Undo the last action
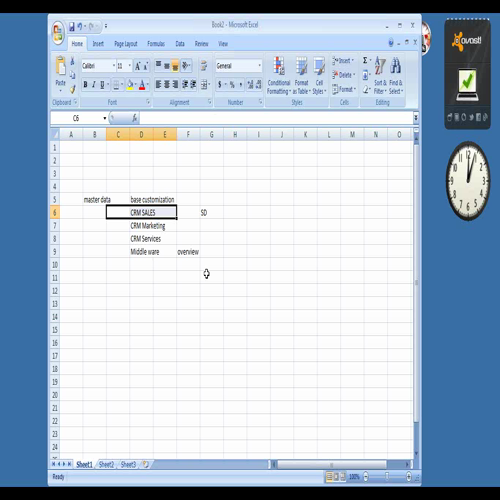The image size is (500, 500). point(80,26)
